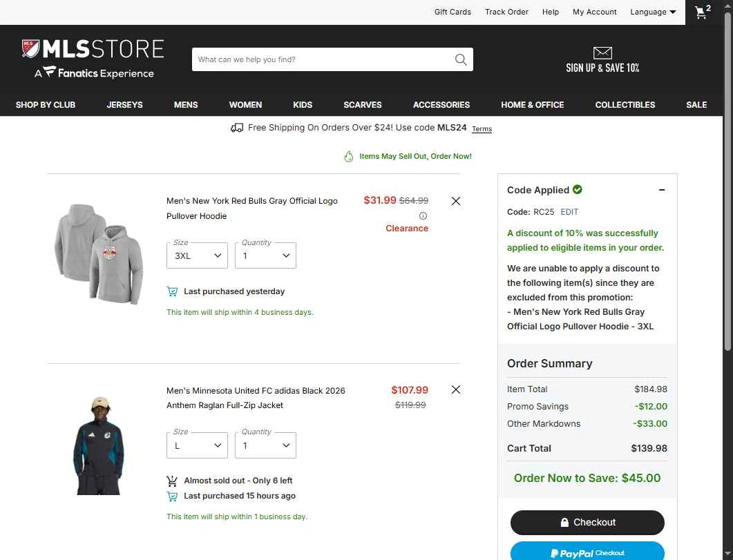Open the Sale menu

pos(696,105)
